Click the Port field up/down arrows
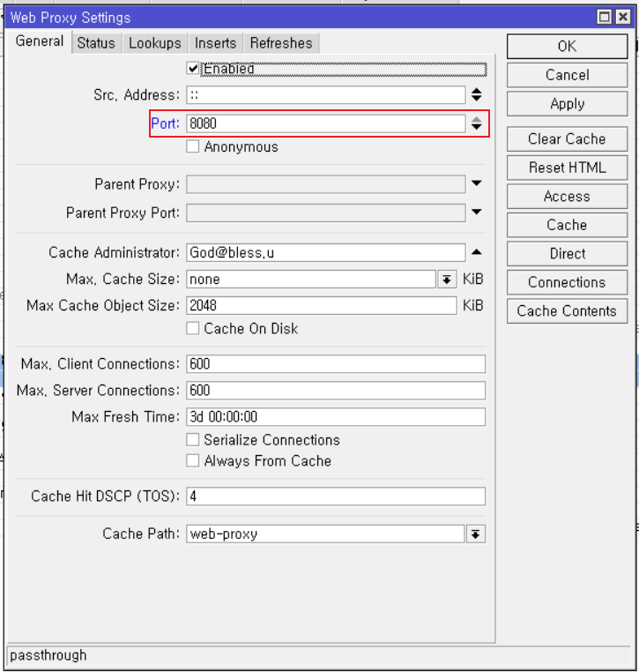Image resolution: width=639 pixels, height=672 pixels. point(476,123)
